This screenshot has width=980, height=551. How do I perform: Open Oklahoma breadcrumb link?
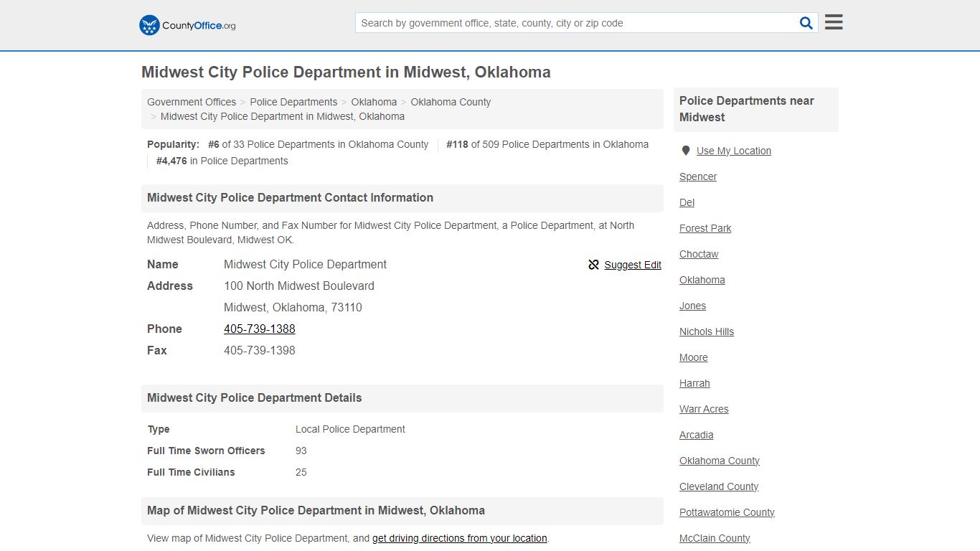(374, 102)
